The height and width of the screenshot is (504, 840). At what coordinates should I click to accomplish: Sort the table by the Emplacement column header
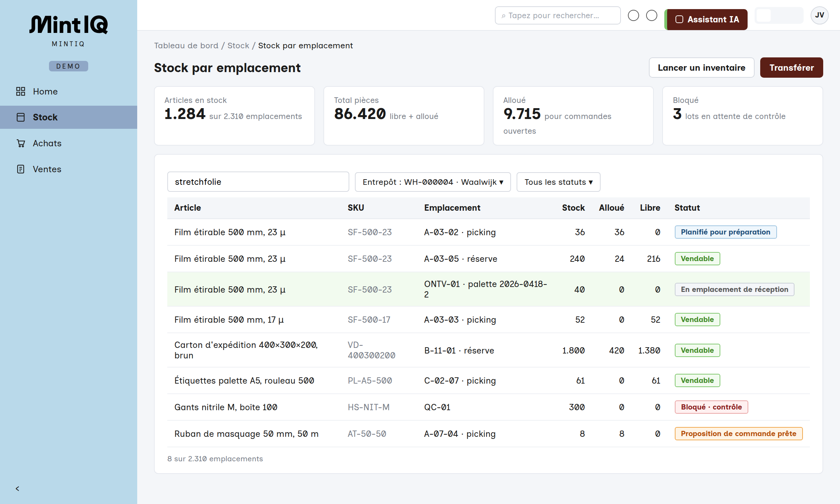pos(452,208)
